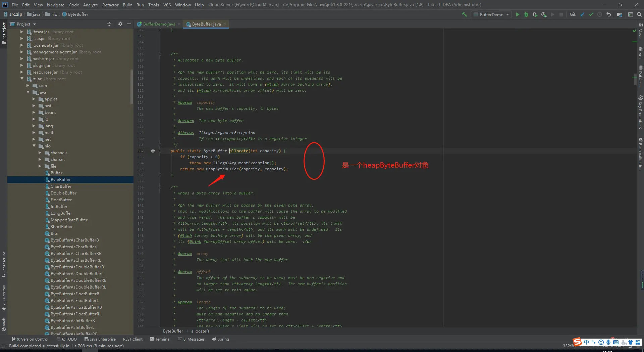The image size is (644, 352).
Task: Open the Database tool window
Action: 640,76
